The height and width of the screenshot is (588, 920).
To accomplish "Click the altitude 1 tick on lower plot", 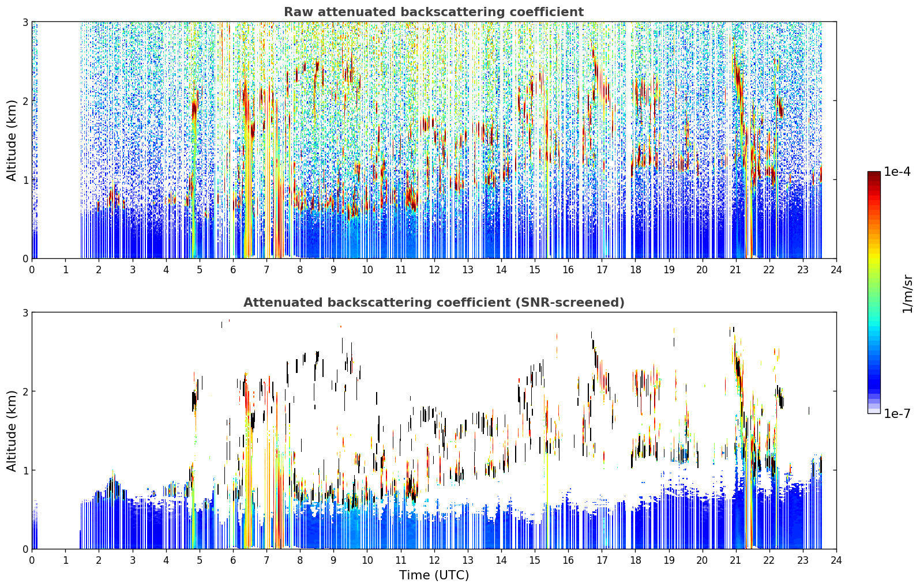I will (25, 470).
